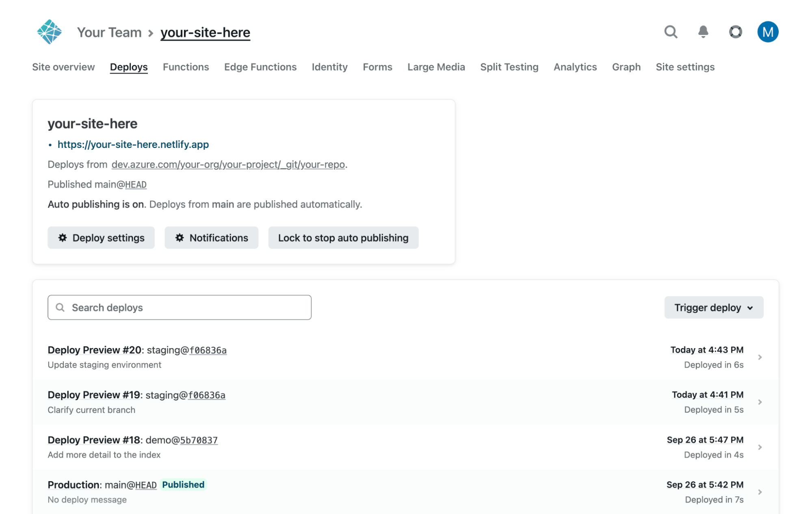Open the Notifications button with gear icon
812x514 pixels.
[x=211, y=238]
